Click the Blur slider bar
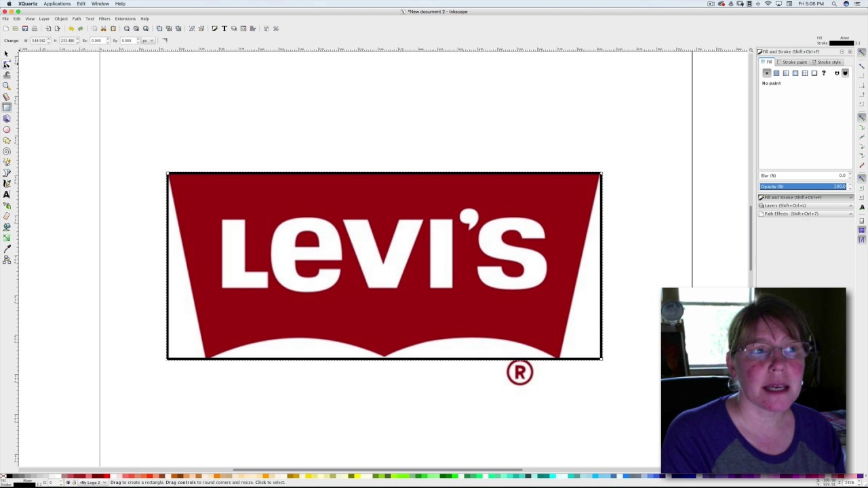The image size is (868, 488). pyautogui.click(x=803, y=176)
